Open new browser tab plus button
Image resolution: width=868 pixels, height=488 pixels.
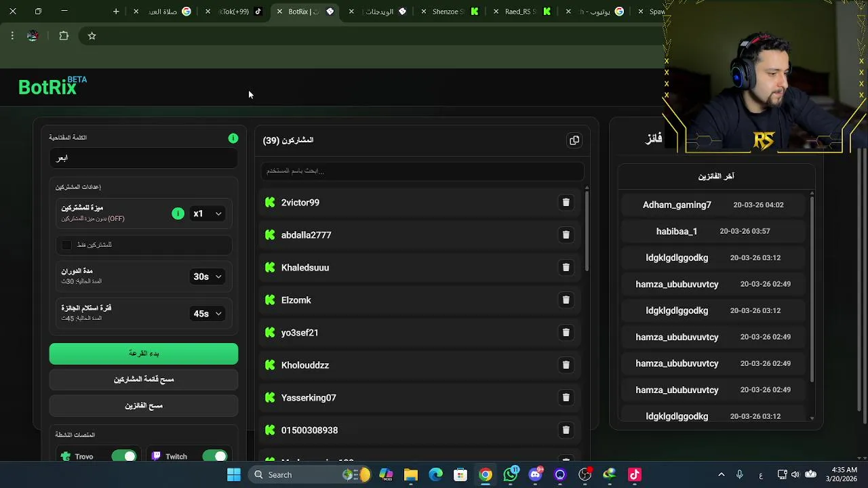click(x=116, y=12)
